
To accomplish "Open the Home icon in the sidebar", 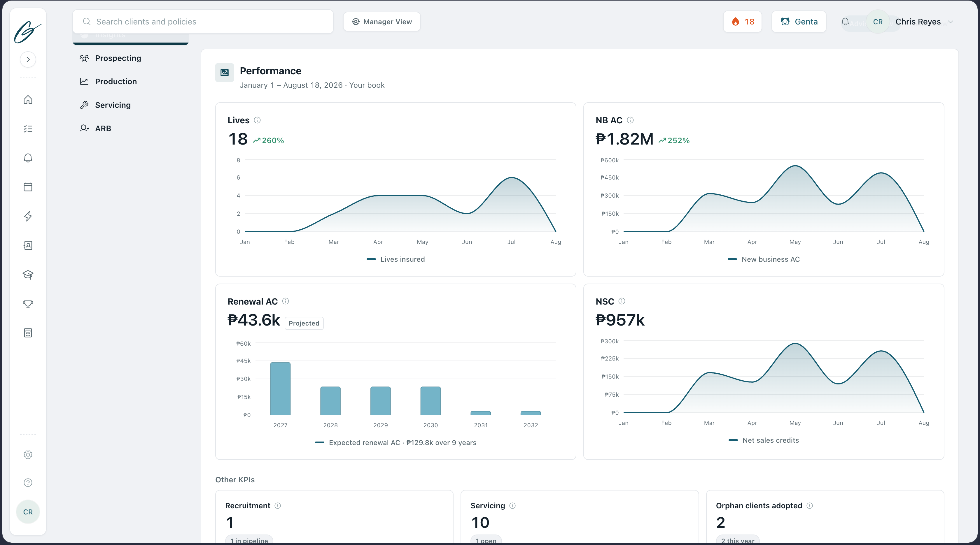I will pos(28,100).
